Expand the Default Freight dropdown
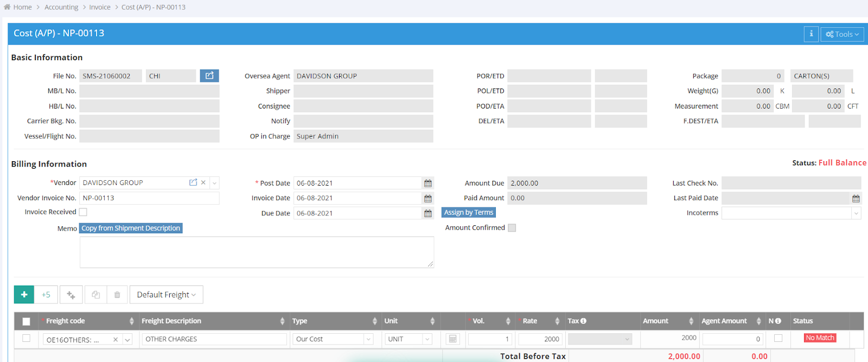The height and width of the screenshot is (362, 868). click(167, 295)
